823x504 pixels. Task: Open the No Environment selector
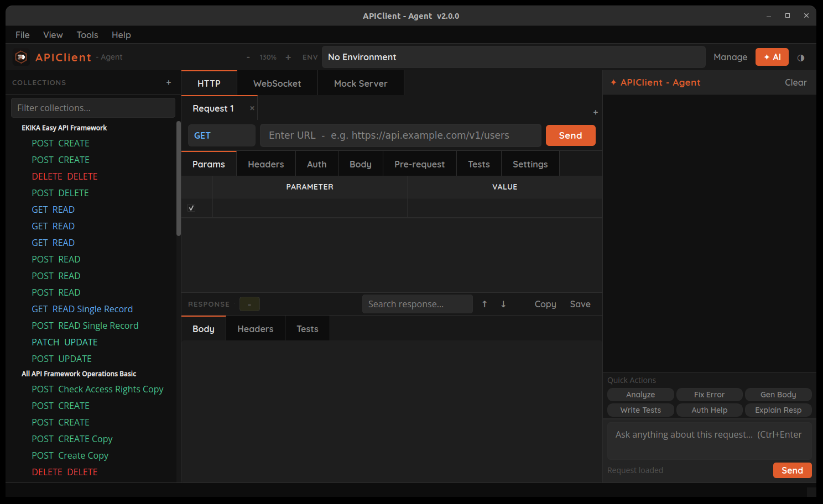tap(513, 57)
